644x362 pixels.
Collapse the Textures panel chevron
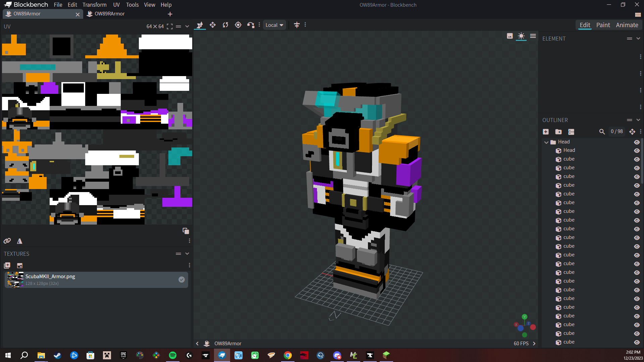[187, 254]
